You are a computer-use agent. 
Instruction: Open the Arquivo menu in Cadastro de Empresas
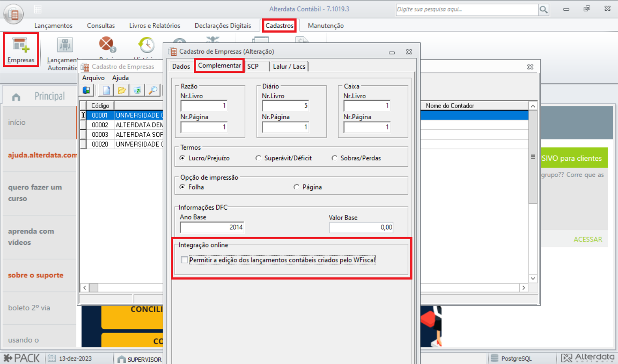[x=93, y=78]
